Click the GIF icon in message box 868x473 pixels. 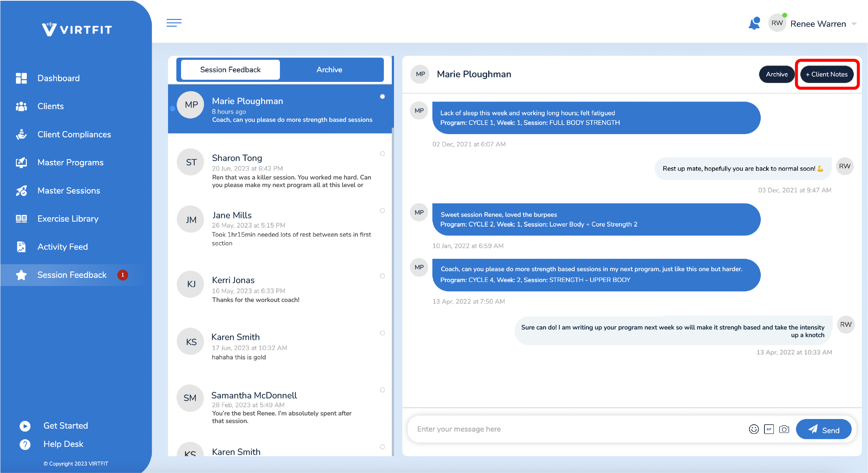769,429
